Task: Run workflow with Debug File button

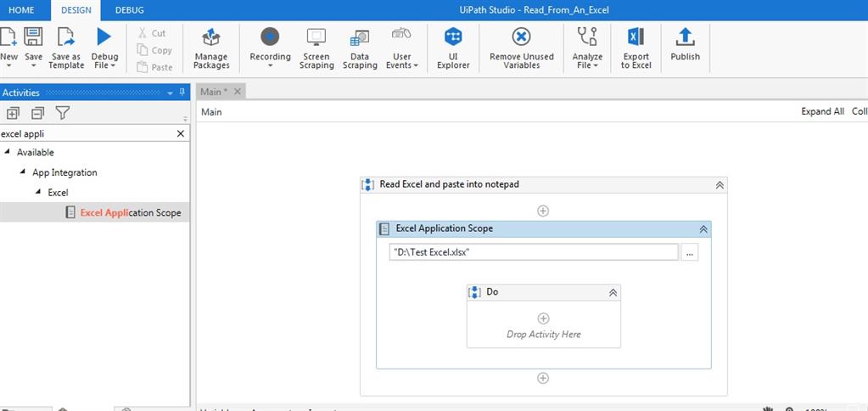Action: pyautogui.click(x=104, y=37)
